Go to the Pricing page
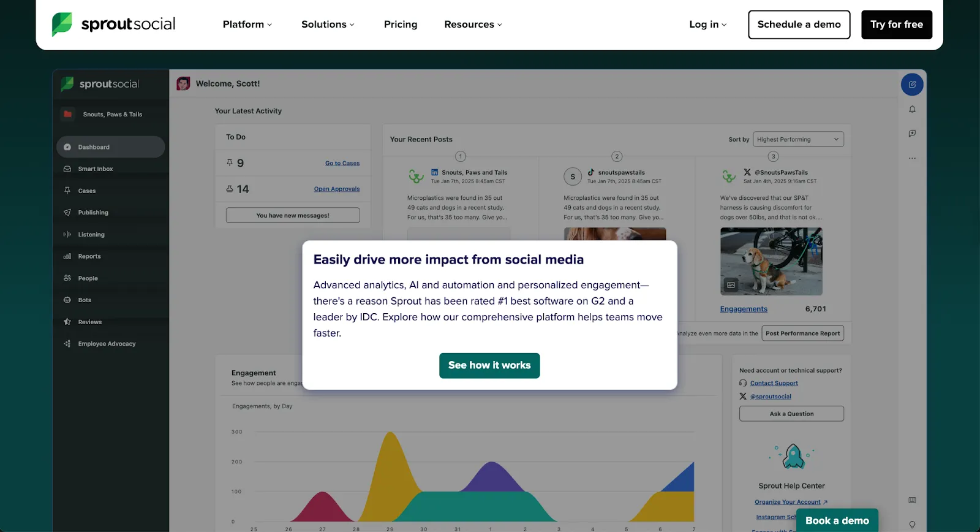 401,25
